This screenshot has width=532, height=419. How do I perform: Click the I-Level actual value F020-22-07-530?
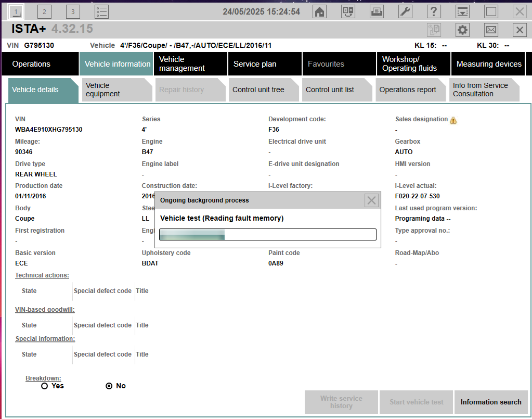(x=417, y=196)
